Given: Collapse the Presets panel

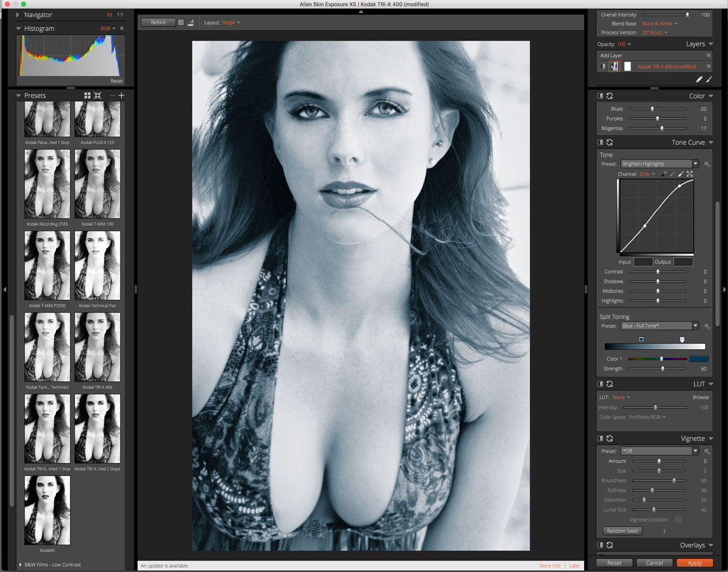Looking at the screenshot, I should pyautogui.click(x=19, y=95).
